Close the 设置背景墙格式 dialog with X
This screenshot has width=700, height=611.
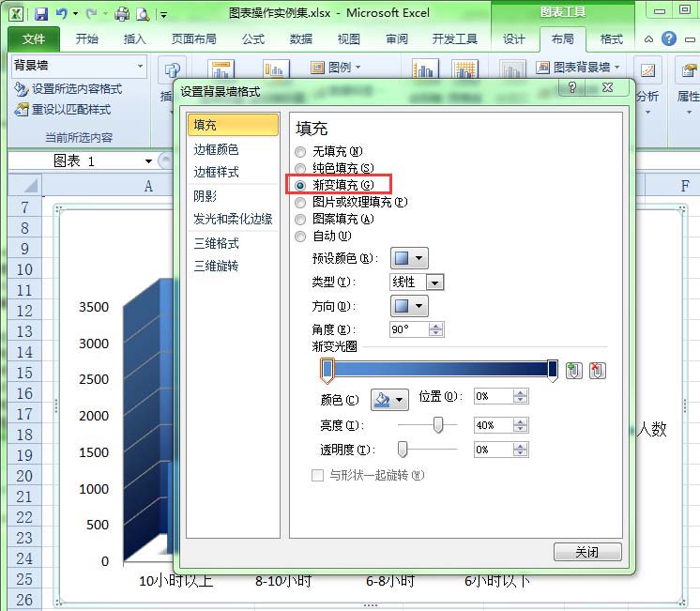point(607,87)
